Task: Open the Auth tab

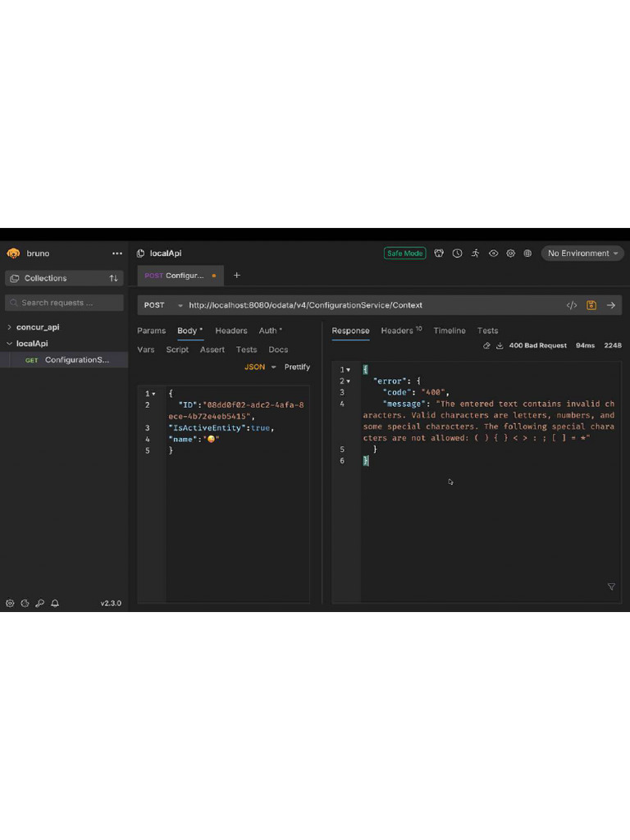Action: [270, 331]
